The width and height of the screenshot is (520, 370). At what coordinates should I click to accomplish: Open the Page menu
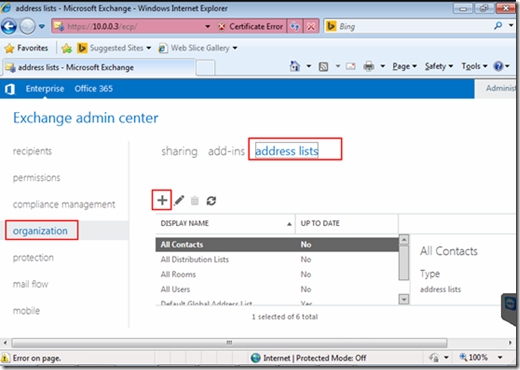click(404, 66)
